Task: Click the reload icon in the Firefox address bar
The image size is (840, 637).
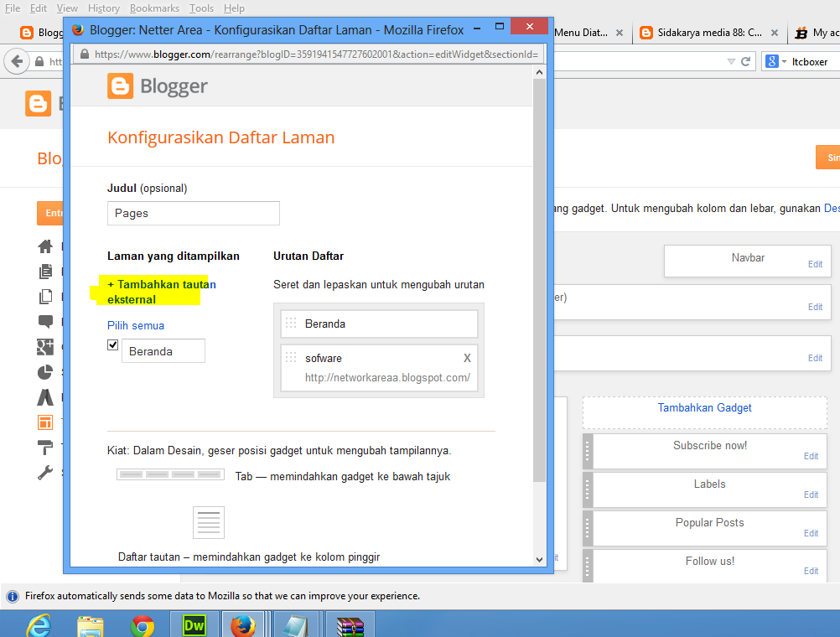Action: point(745,62)
